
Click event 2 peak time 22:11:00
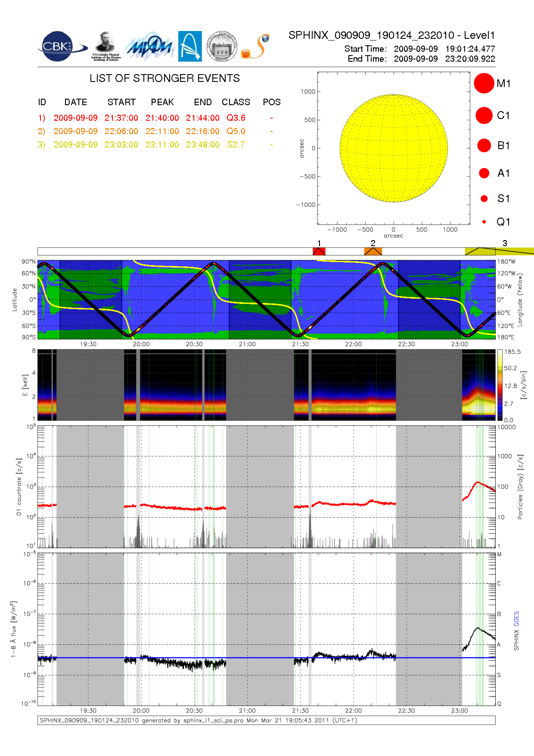click(x=162, y=131)
